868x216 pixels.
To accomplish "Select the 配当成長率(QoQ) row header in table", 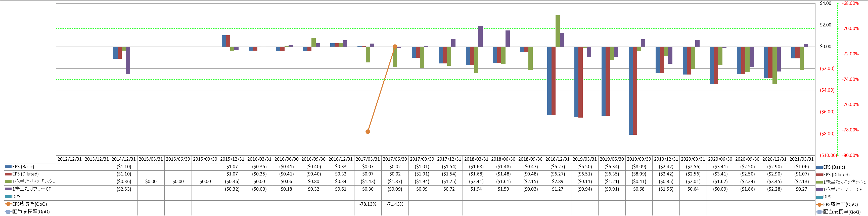I will 30,212.
